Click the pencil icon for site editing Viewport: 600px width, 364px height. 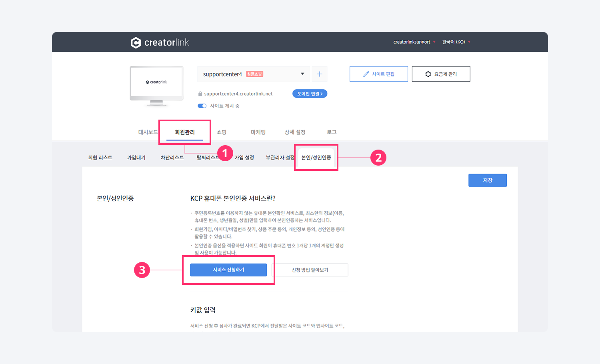[x=366, y=74]
